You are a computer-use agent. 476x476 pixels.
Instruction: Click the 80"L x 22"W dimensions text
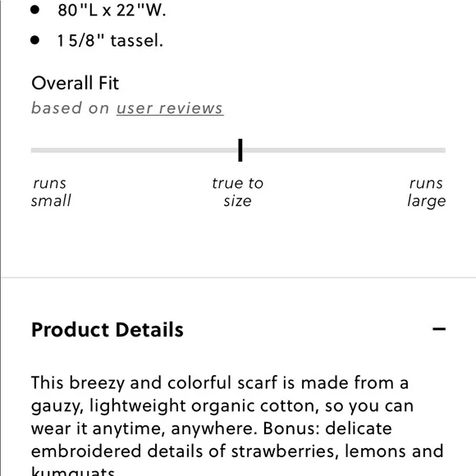112,11
